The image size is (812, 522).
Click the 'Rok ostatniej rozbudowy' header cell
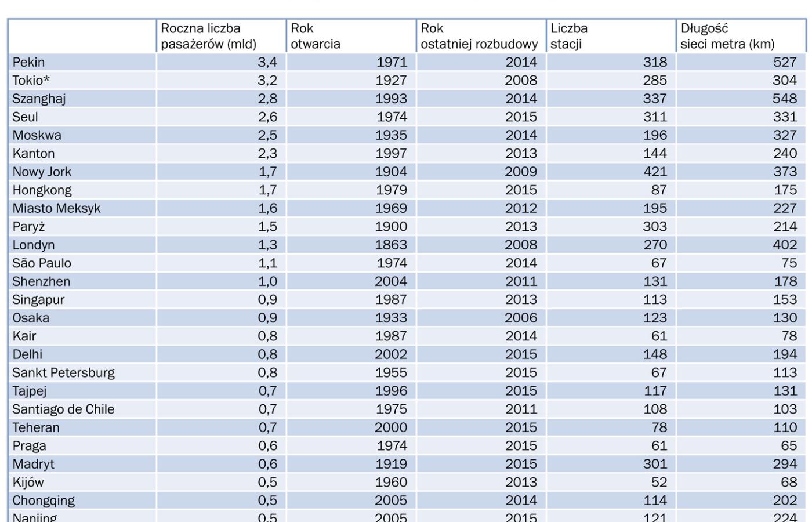[x=479, y=36]
